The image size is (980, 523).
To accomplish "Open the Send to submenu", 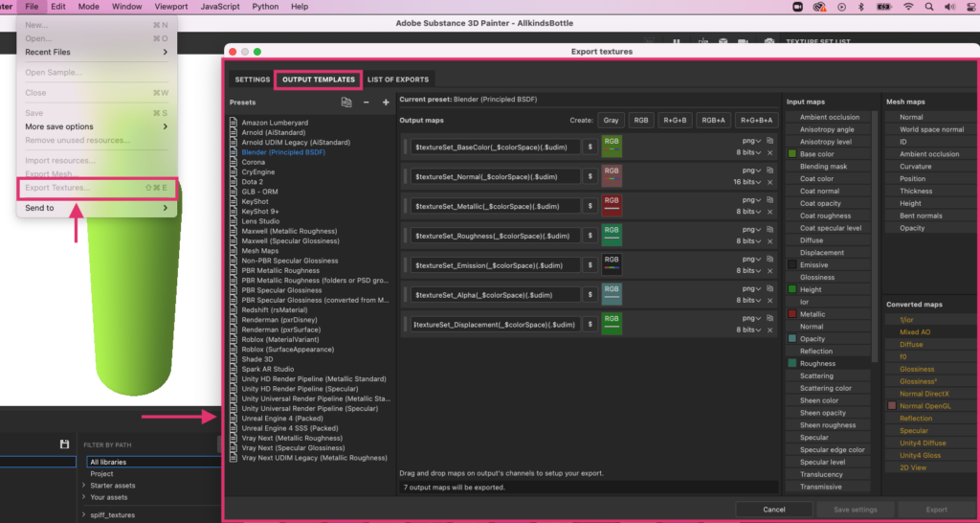I will [x=97, y=208].
